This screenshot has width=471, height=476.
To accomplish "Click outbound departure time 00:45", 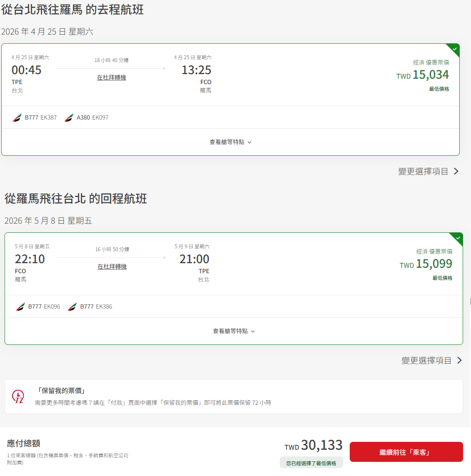I will point(26,70).
